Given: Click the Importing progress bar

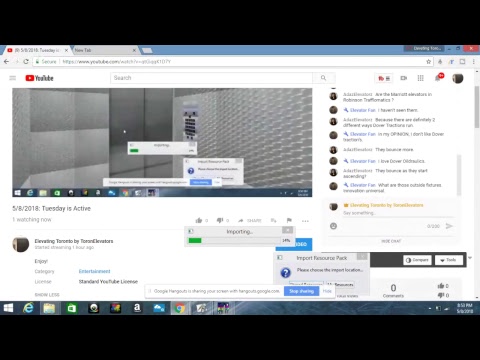Looking at the screenshot, I should click(x=234, y=240).
